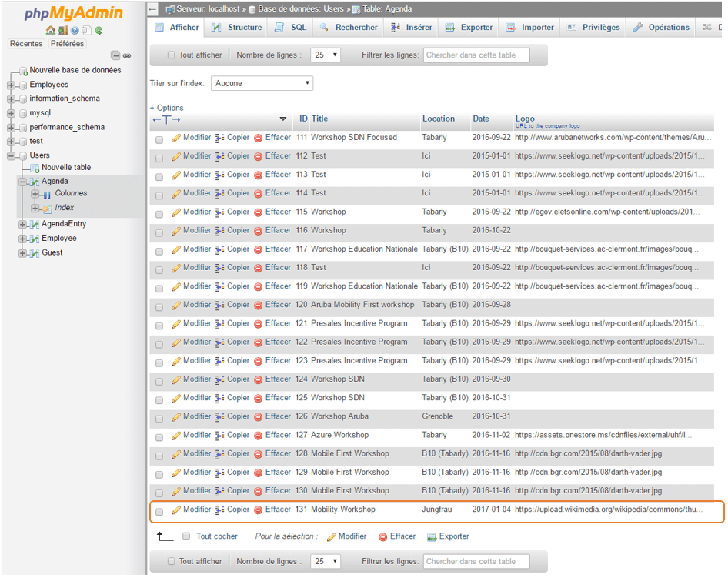Click pencil Modifier icon for row 111
The image size is (728, 578).
(176, 138)
